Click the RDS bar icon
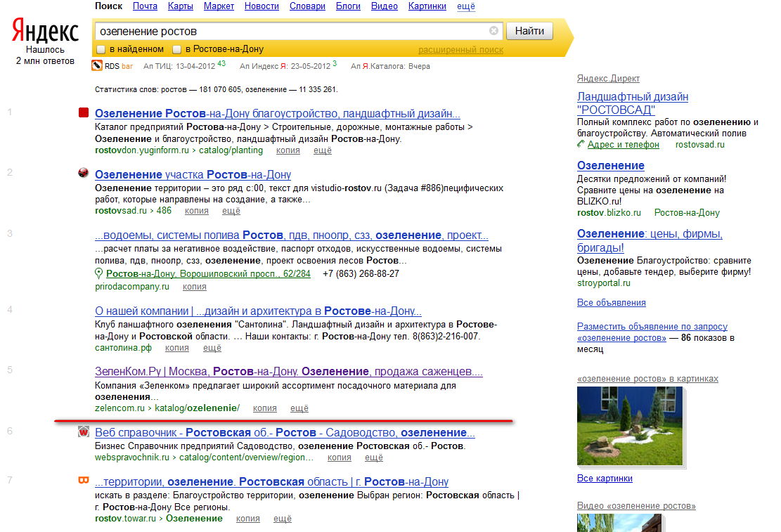The image size is (781, 532). [x=96, y=66]
